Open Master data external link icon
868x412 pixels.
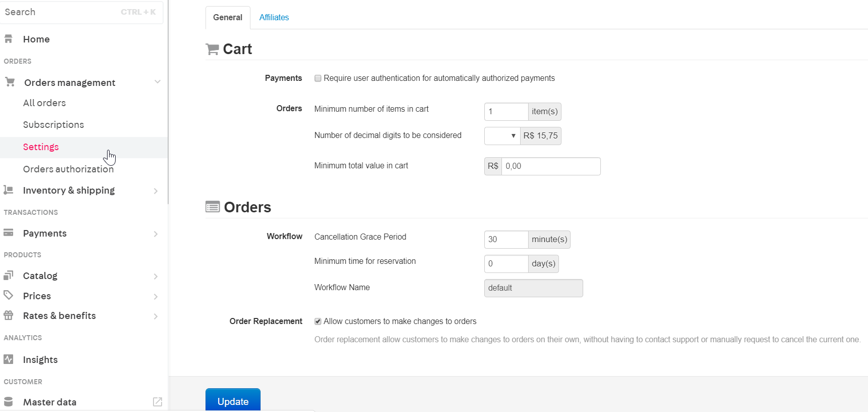pos(158,402)
